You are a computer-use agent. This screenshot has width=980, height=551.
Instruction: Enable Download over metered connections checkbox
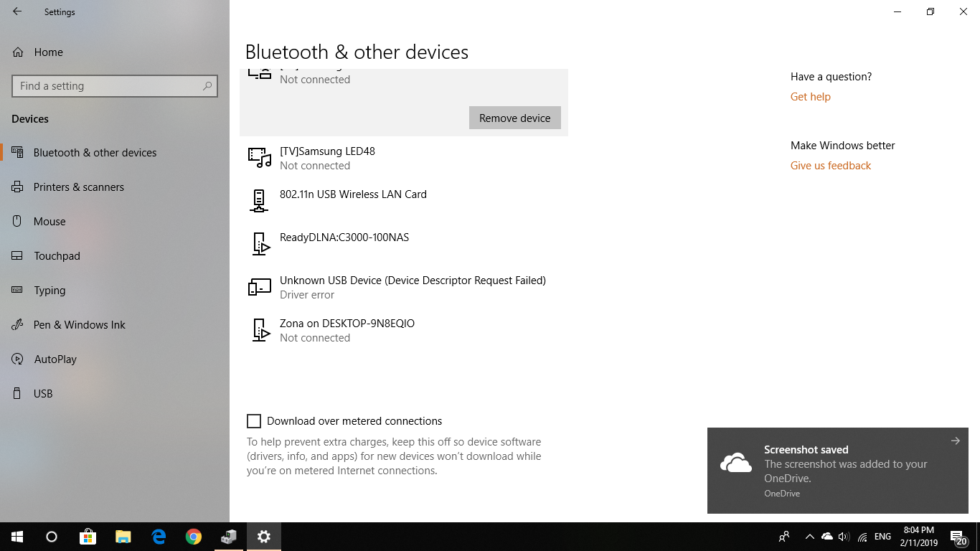254,421
